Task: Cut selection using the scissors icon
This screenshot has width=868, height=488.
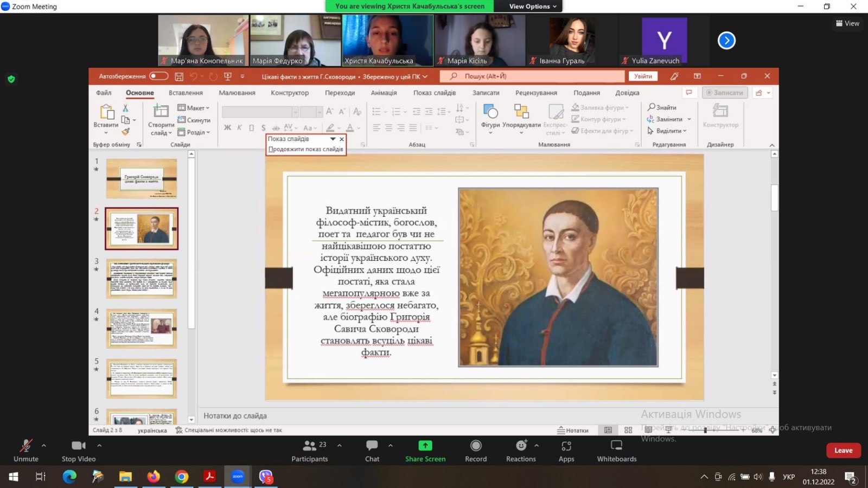Action: point(126,108)
